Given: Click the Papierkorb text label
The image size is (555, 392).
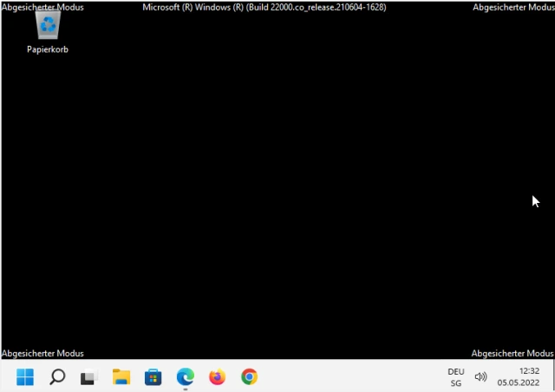Looking at the screenshot, I should [47, 49].
